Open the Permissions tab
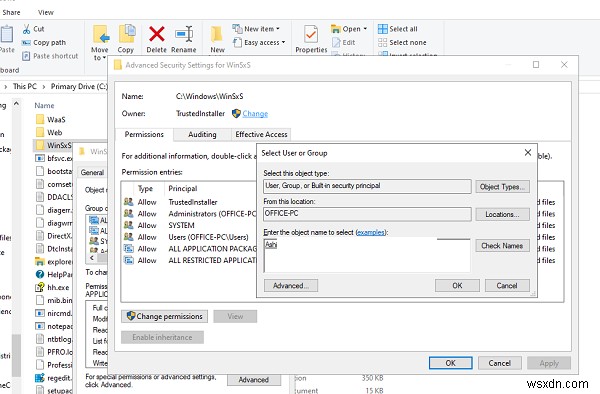The width and height of the screenshot is (600, 394). 144,134
